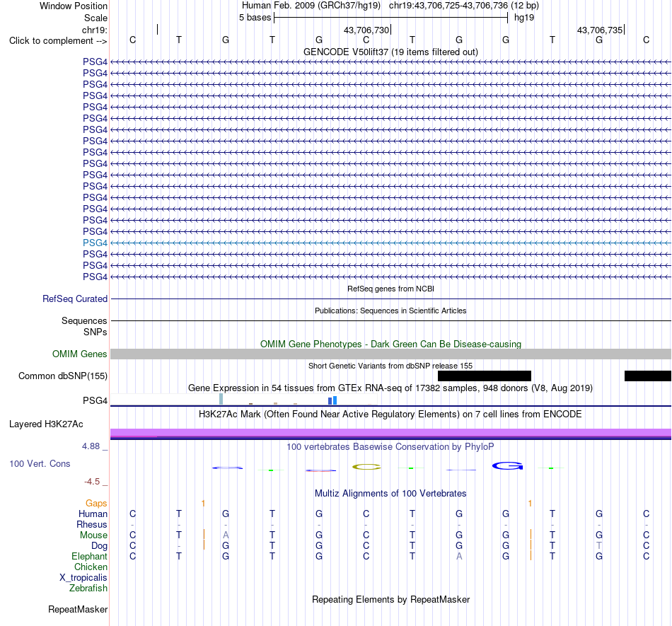Select the OMIM Genes track label
Image resolution: width=672 pixels, height=626 pixels.
[x=80, y=354]
